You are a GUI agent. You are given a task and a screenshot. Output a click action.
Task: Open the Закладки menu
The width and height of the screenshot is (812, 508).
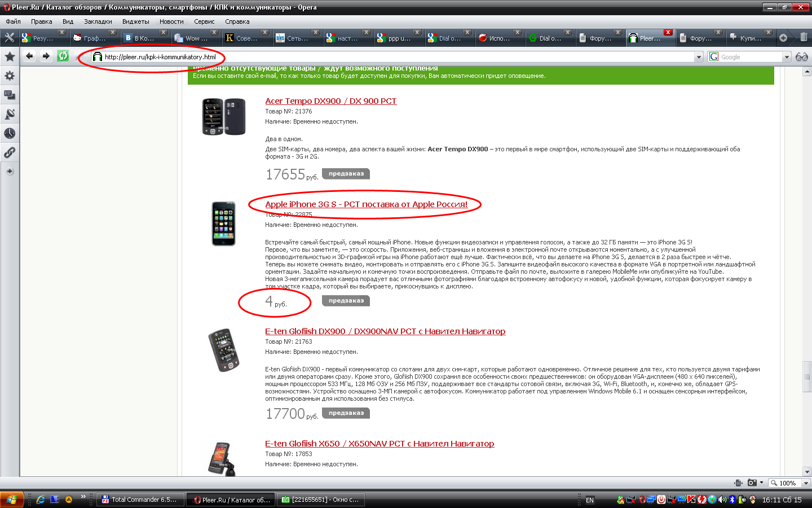(98, 21)
